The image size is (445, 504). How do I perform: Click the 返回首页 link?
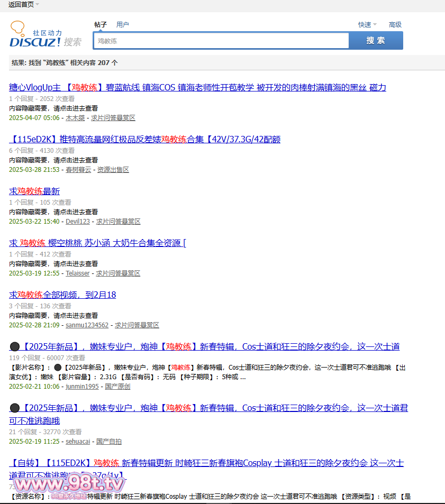tap(21, 4)
